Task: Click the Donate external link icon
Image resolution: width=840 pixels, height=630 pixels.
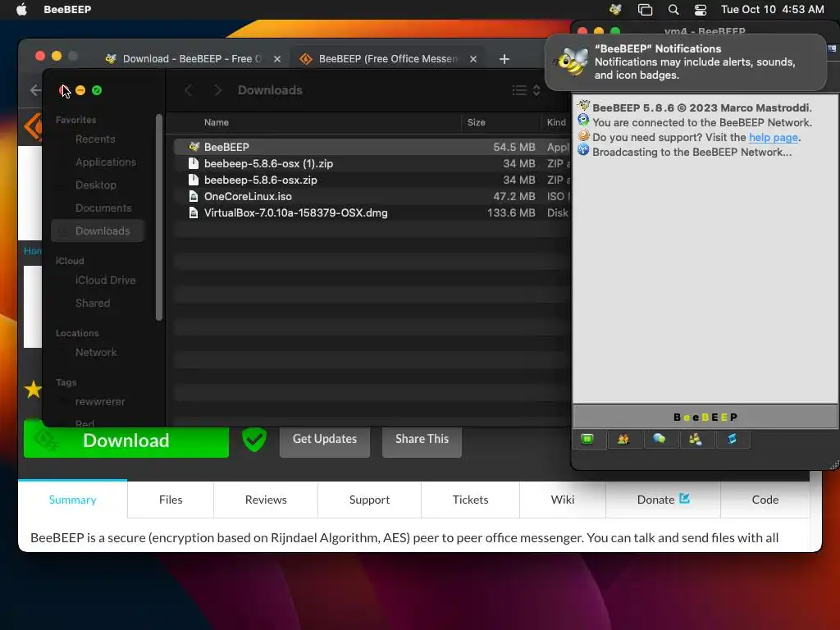Action: pos(684,499)
